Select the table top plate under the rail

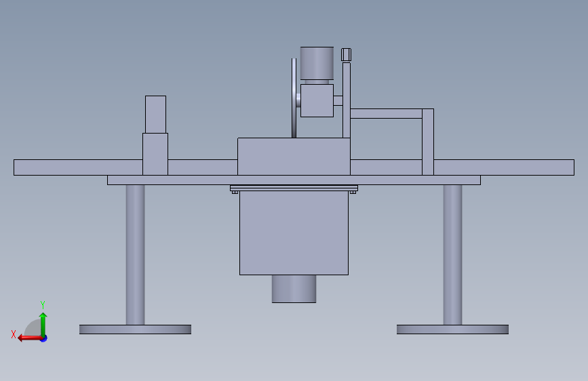[294, 180]
